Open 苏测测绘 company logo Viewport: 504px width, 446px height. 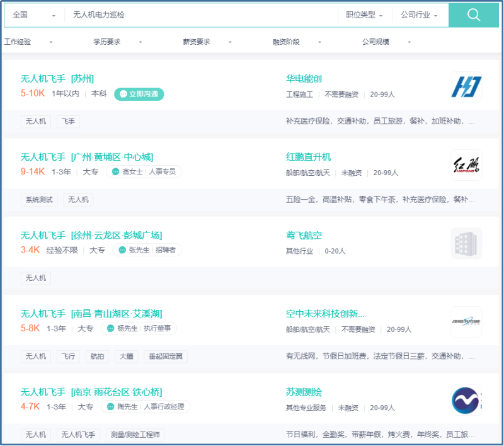coord(466,401)
